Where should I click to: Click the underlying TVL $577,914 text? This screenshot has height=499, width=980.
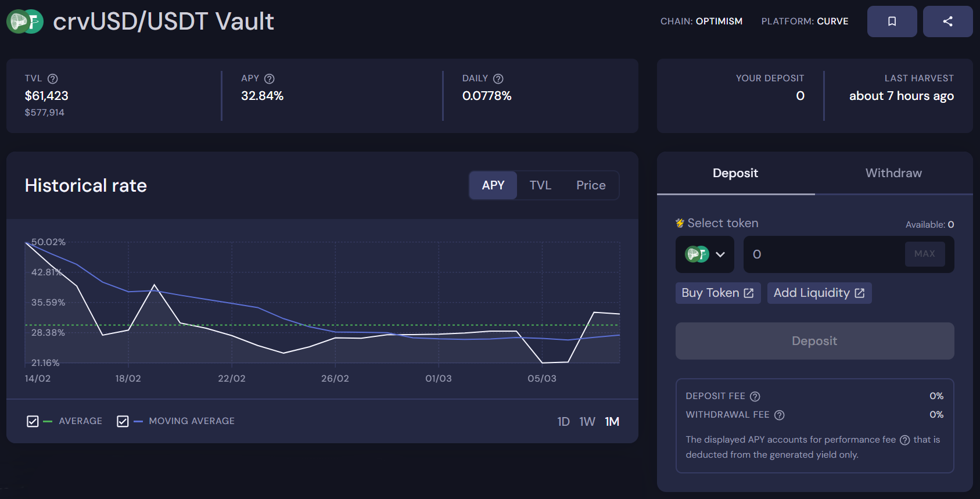tap(44, 113)
